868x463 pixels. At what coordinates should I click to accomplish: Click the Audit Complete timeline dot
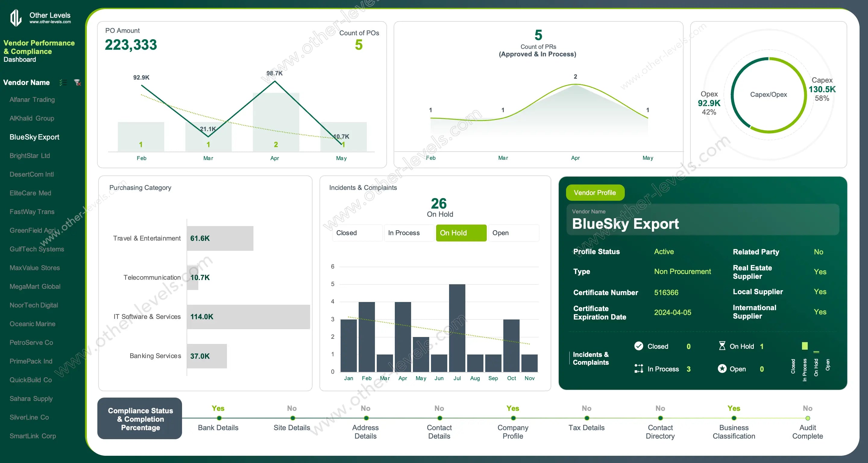click(x=808, y=418)
